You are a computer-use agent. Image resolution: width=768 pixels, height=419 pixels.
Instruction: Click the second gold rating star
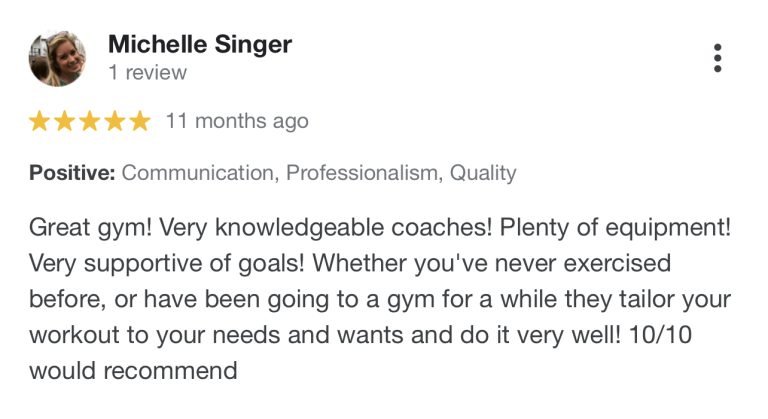tap(65, 121)
